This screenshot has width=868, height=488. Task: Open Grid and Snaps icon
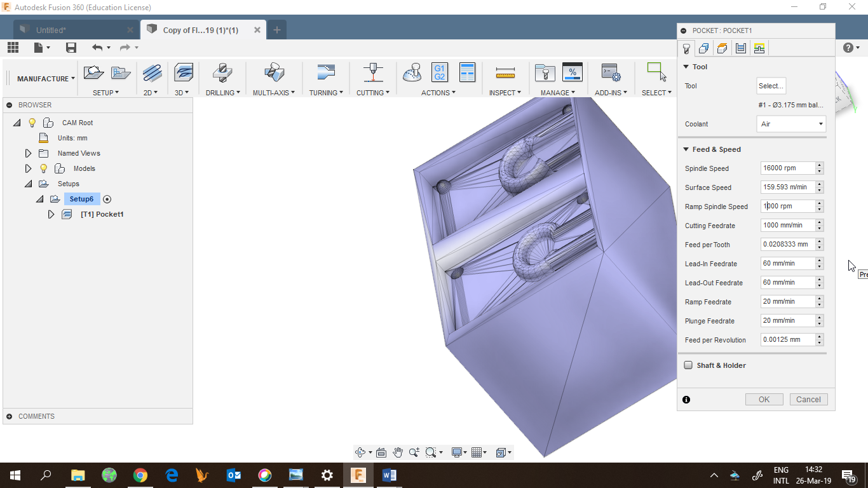coord(478,452)
